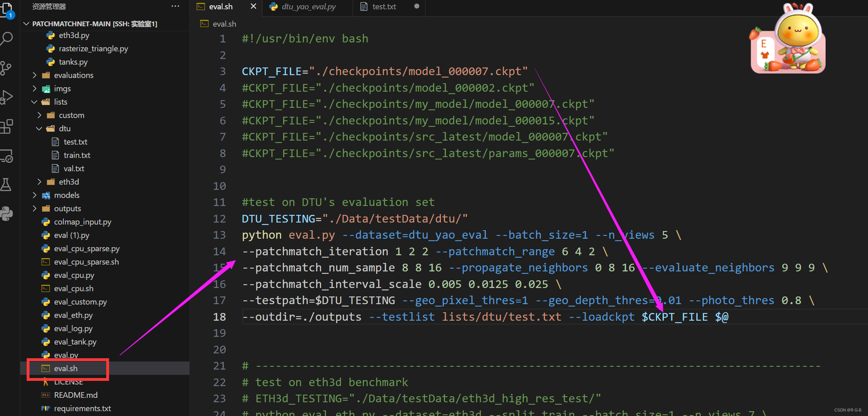Open the Python view in activity bar
868x416 pixels.
[x=6, y=214]
